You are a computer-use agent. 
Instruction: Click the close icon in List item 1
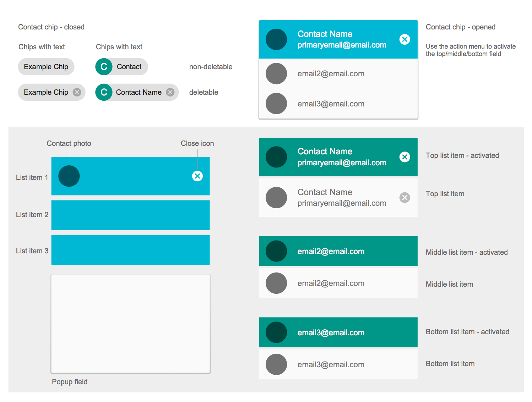[x=197, y=176]
